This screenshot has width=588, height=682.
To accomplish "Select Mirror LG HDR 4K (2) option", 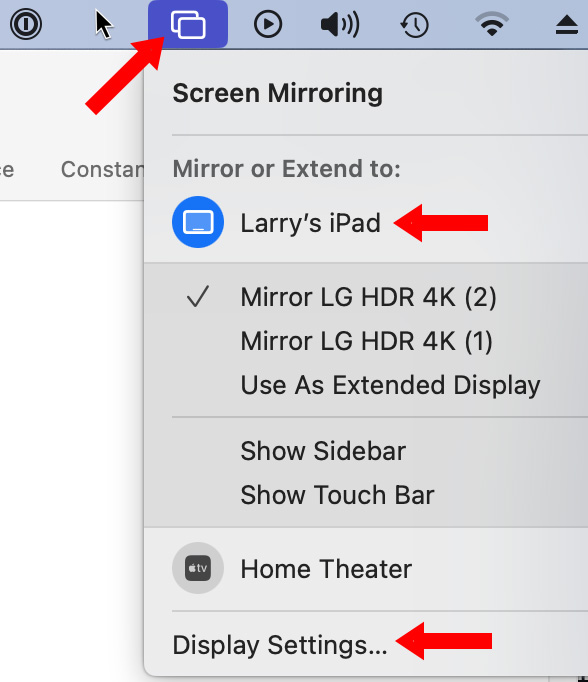I will point(366,297).
